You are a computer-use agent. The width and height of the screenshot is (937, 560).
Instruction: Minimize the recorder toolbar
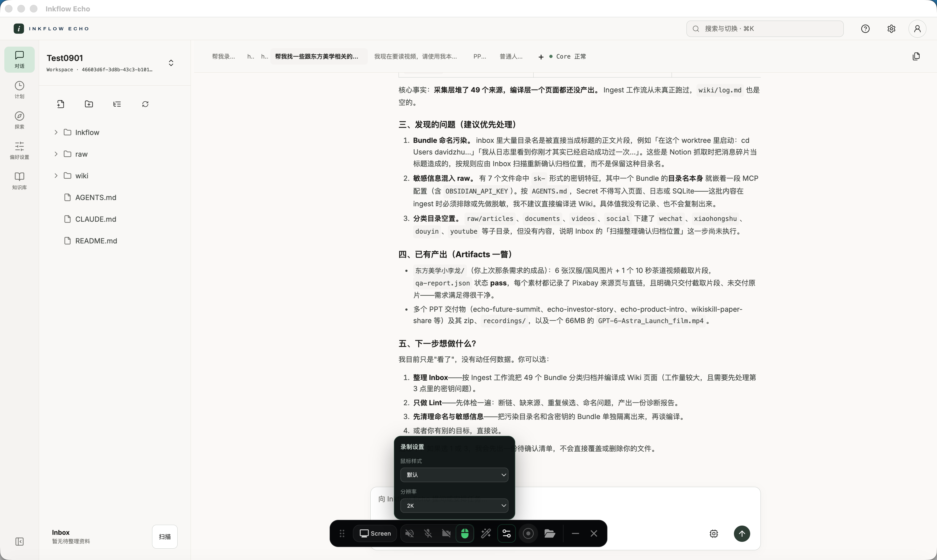point(575,534)
